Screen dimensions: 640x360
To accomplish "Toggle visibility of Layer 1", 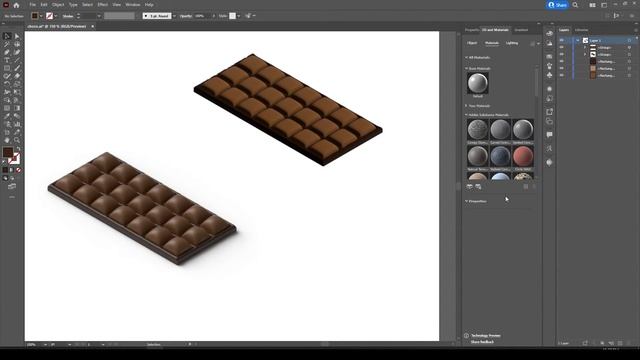I will pos(562,40).
